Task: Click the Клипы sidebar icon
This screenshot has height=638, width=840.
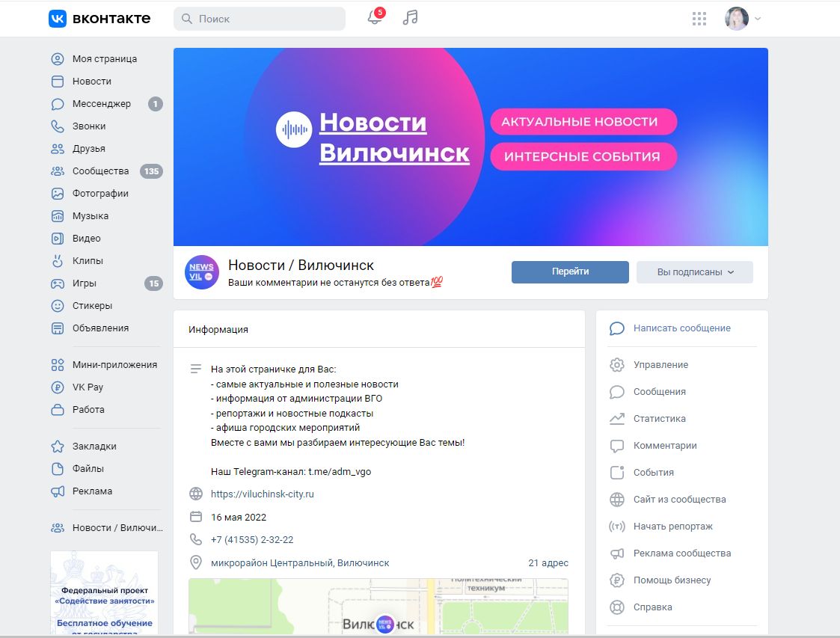Action: click(58, 261)
